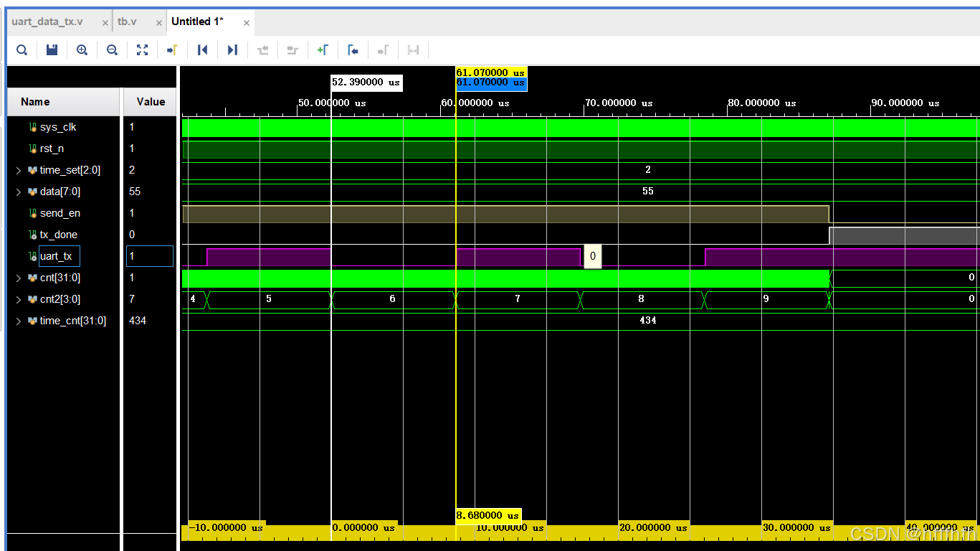The image size is (980, 551).
Task: Click the uart_tx tooltip showing 0
Action: pyautogui.click(x=593, y=256)
